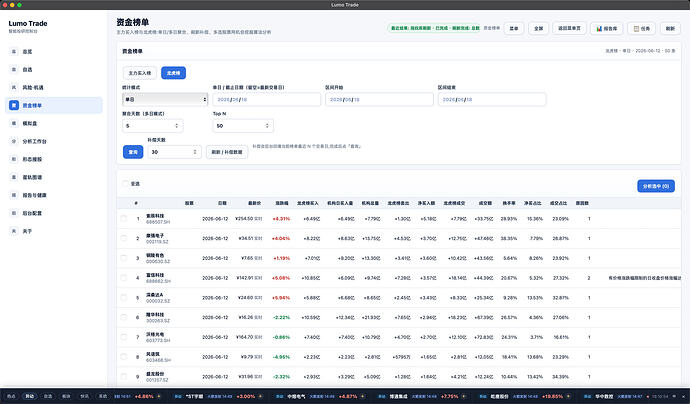Screen dimensions: 690x404
Task: Click the -2.22% change in row 6
Action: (281, 318)
